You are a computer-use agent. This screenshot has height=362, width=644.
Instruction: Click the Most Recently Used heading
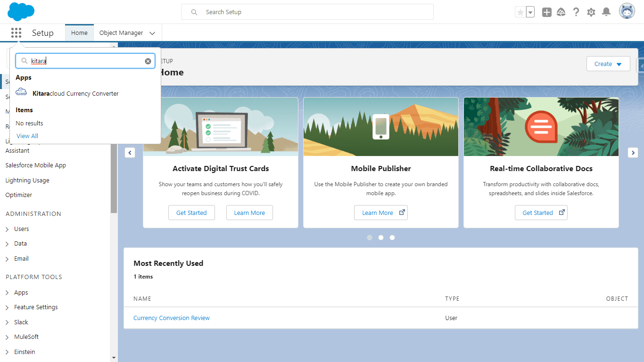click(x=168, y=263)
